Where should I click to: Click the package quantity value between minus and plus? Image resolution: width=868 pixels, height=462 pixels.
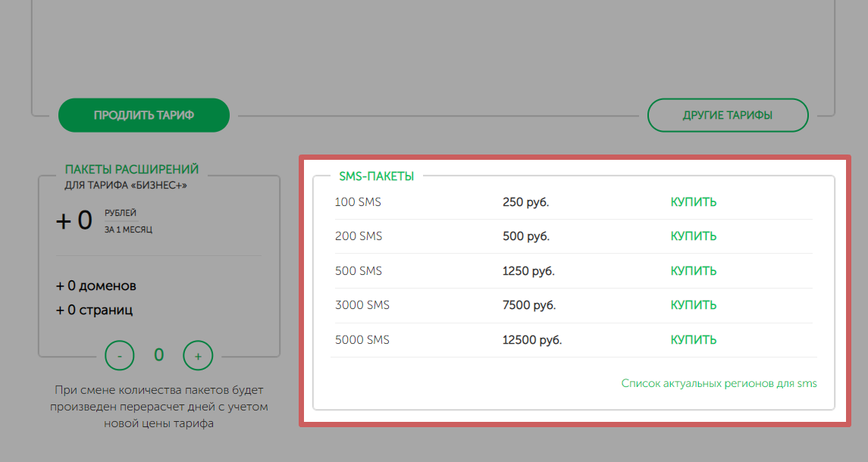pos(159,354)
